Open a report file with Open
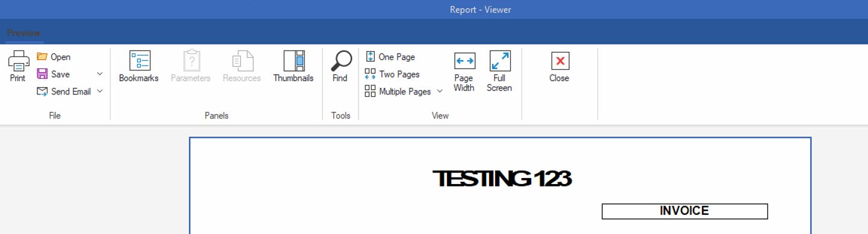Viewport: 868px width, 234px height. coord(54,57)
